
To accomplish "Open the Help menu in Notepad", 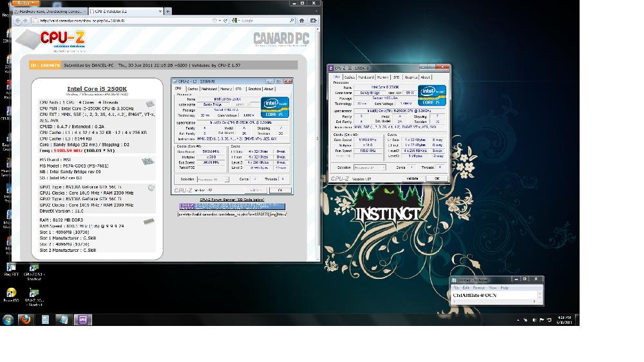I will click(504, 288).
